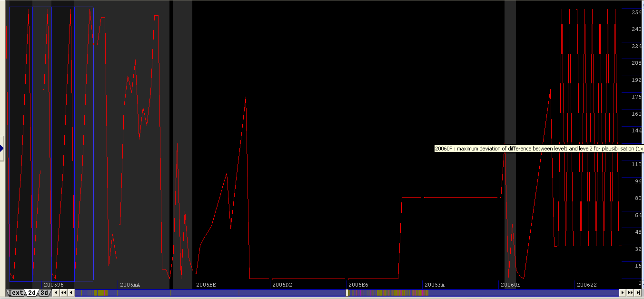Select the 2d view tab

point(32,293)
